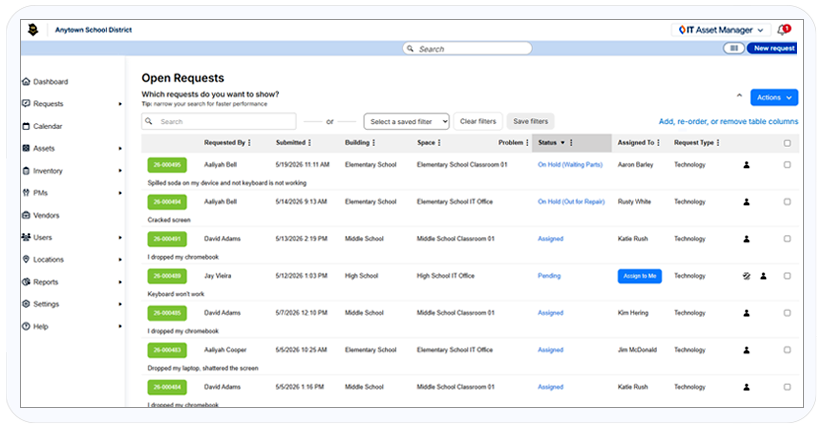Click the Calendar icon in the sidebar
824x431 pixels.
(x=26, y=126)
